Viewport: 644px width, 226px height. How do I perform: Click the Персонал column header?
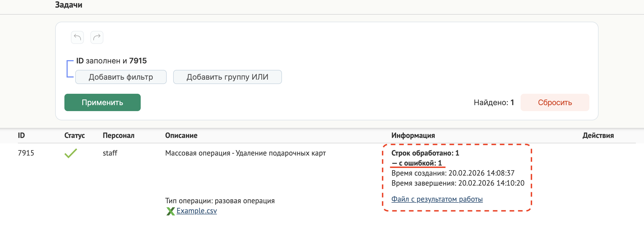coord(119,135)
